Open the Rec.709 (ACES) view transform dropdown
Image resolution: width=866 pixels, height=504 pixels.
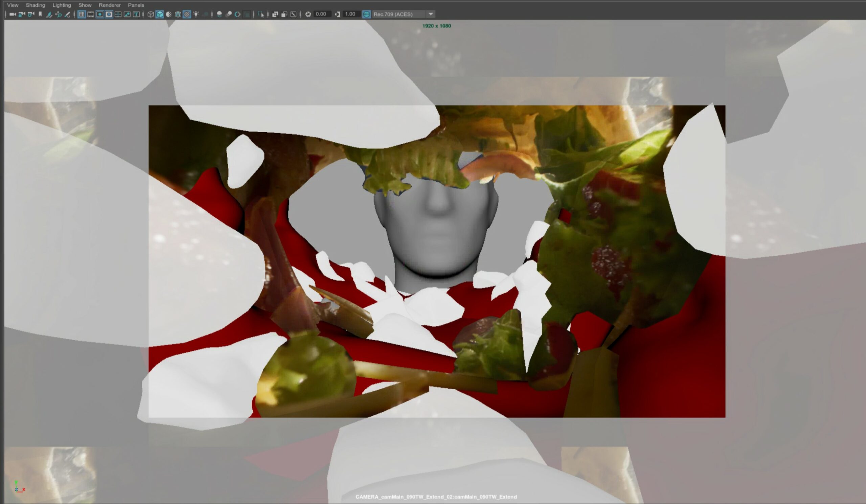[404, 14]
